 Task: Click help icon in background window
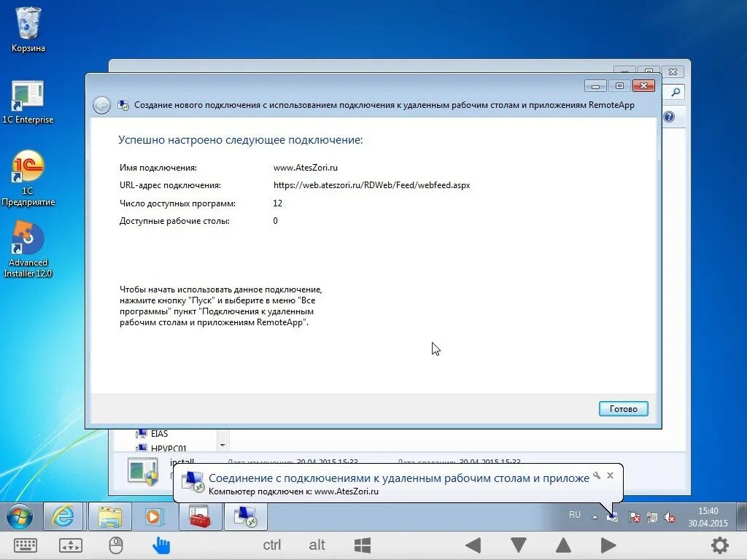click(669, 117)
